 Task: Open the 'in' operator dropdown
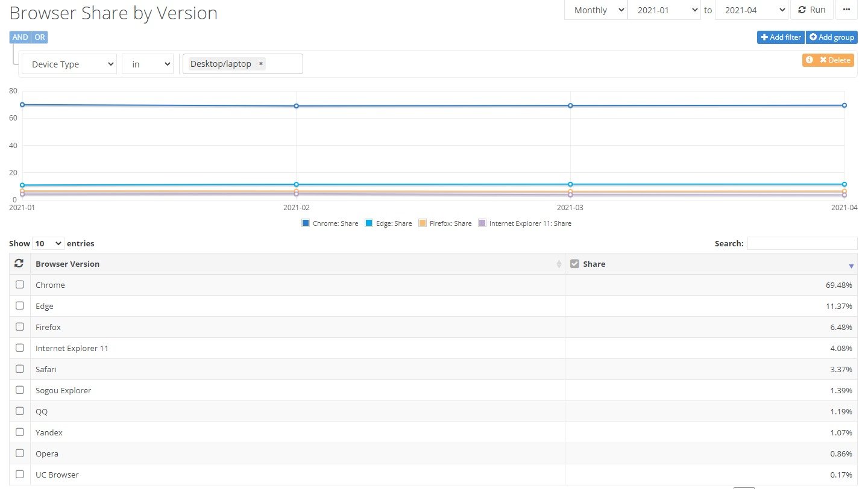point(148,64)
